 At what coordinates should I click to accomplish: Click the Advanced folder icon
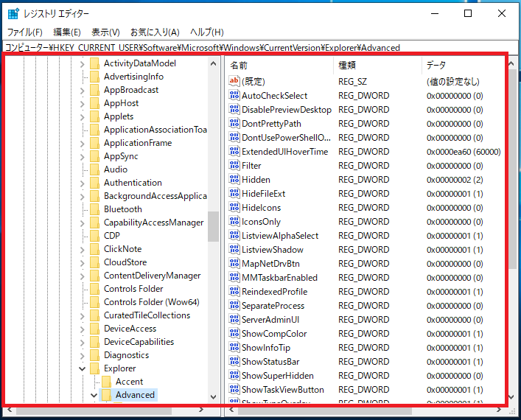coord(106,395)
